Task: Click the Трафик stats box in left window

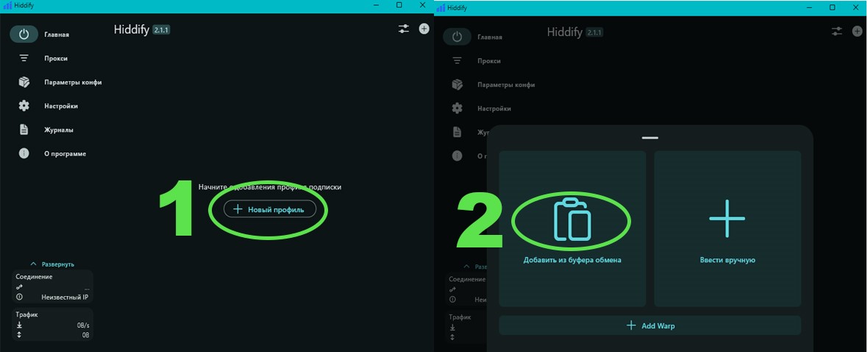Action: pyautogui.click(x=52, y=324)
